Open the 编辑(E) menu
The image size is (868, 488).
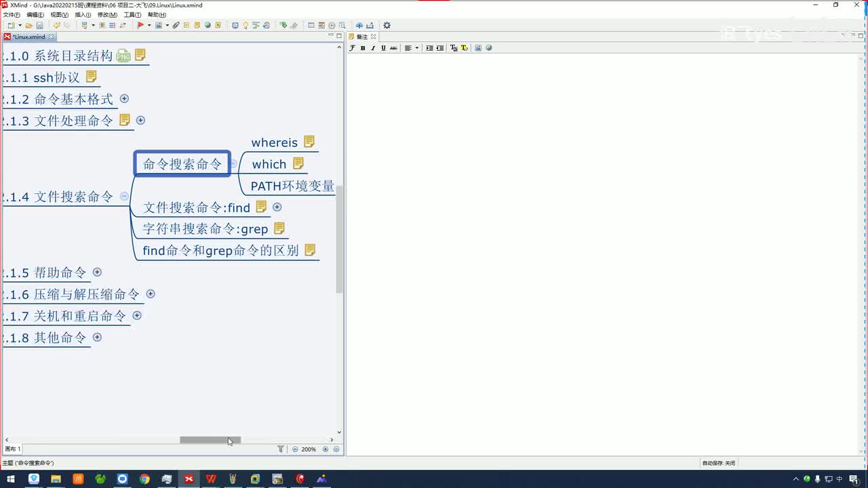(x=35, y=14)
